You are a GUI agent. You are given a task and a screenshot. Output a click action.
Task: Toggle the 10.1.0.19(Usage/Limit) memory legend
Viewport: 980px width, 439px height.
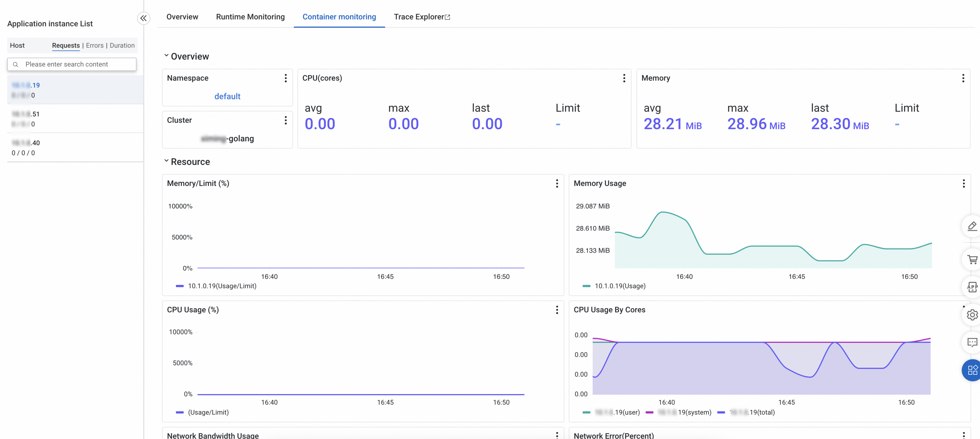click(222, 286)
